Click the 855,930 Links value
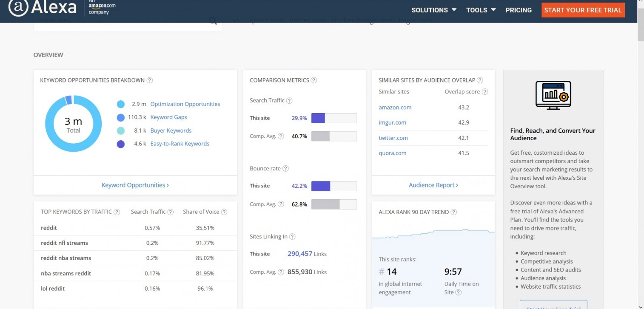 pos(307,272)
